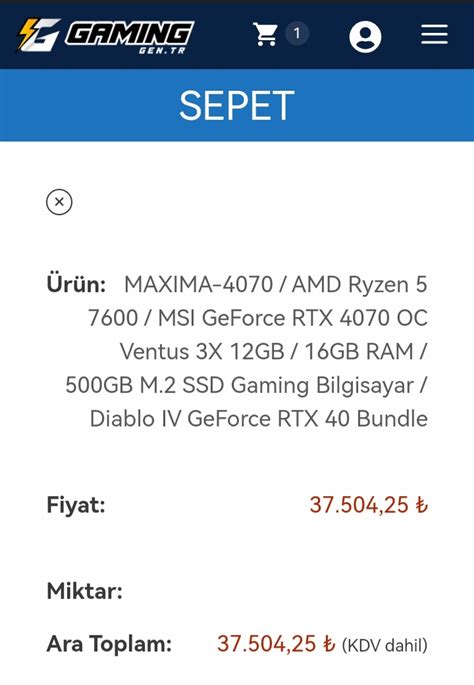Viewport: 474px width, 685px height.
Task: Remove the MAXIMA-4070 item from cart
Action: coord(59,202)
